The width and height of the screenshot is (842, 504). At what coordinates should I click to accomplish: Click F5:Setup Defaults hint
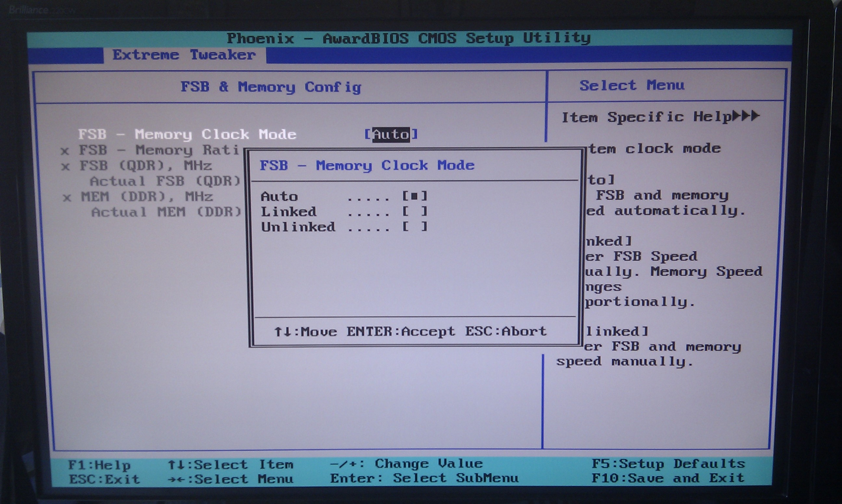tap(668, 464)
